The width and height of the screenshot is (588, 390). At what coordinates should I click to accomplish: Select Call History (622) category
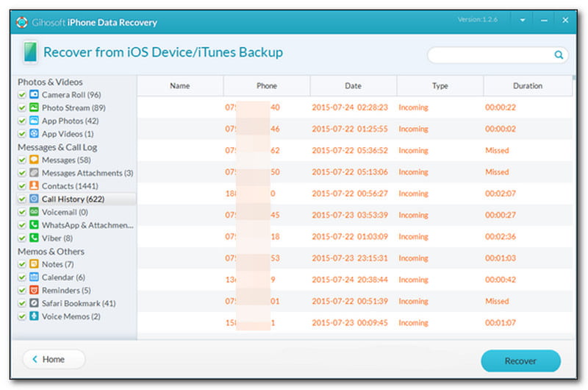click(73, 199)
